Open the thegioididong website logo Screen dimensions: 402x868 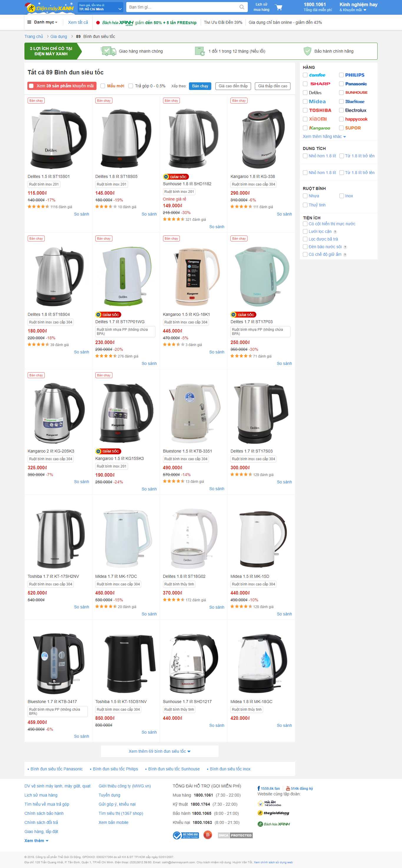(273, 813)
